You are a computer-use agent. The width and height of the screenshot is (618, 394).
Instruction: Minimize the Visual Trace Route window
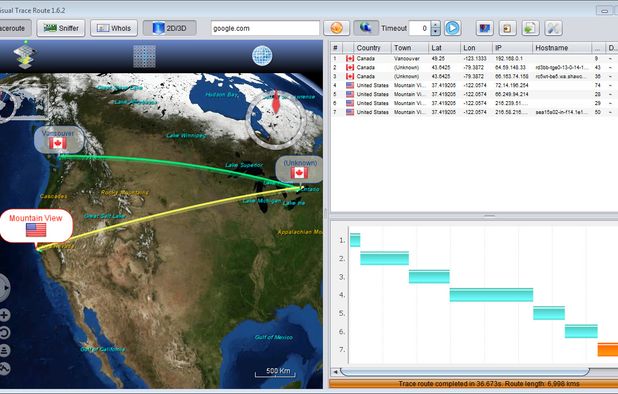coord(604,11)
